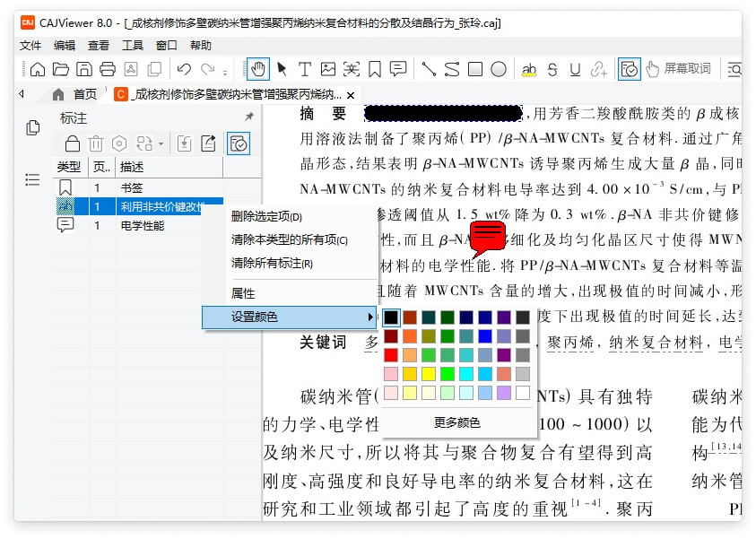Select the text selection T tool
The height and width of the screenshot is (539, 756).
tap(305, 69)
